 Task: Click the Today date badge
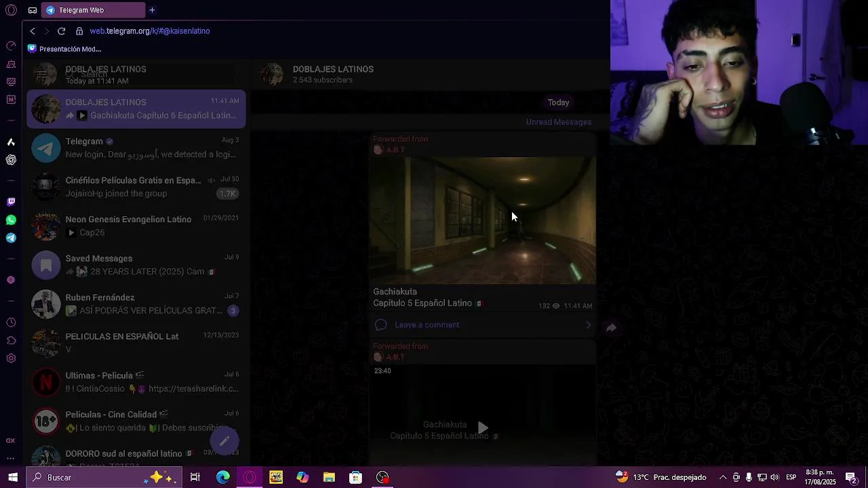pos(558,102)
